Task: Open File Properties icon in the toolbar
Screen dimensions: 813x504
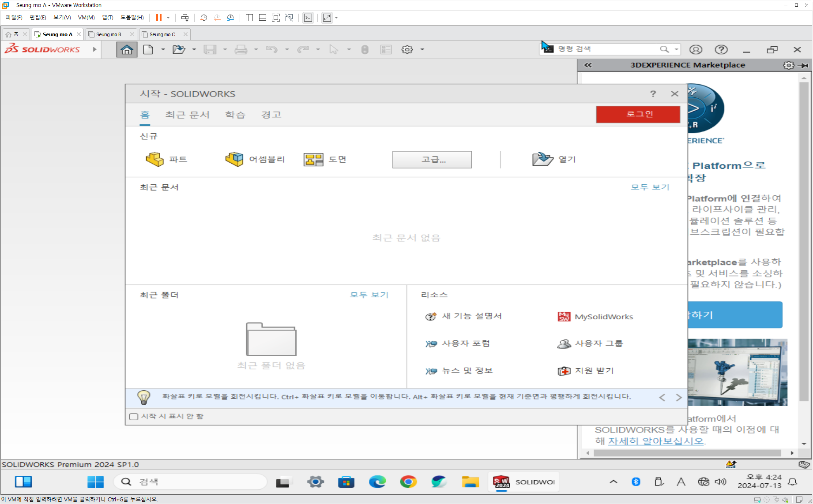Action: coord(386,49)
